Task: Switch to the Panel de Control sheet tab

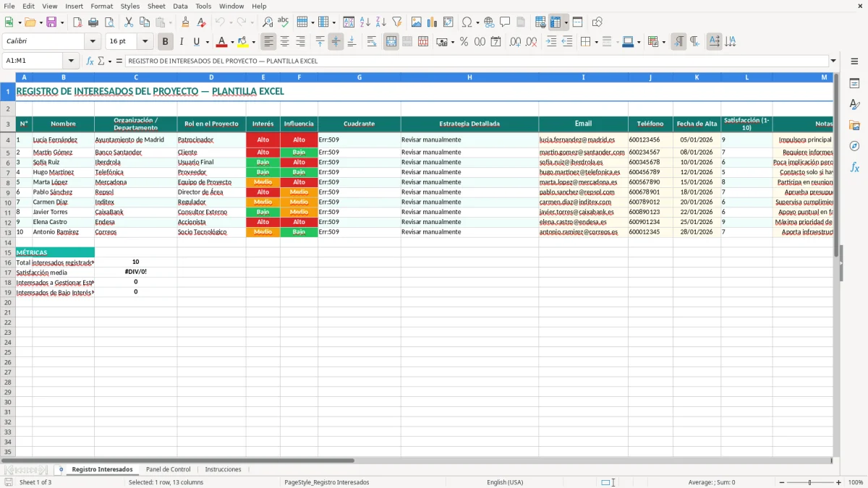Action: pos(169,469)
